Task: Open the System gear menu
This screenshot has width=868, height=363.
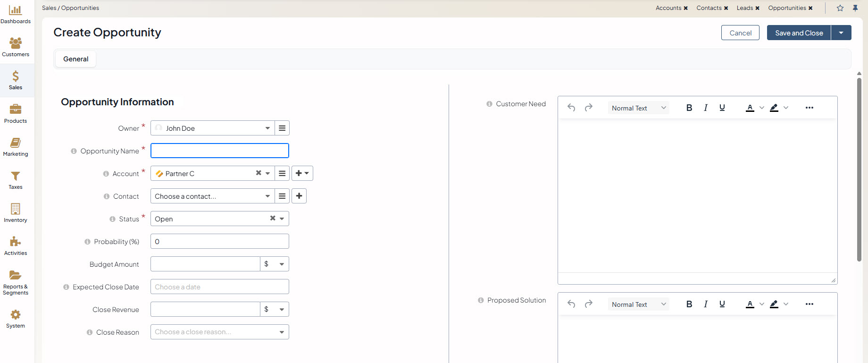Action: click(x=16, y=319)
